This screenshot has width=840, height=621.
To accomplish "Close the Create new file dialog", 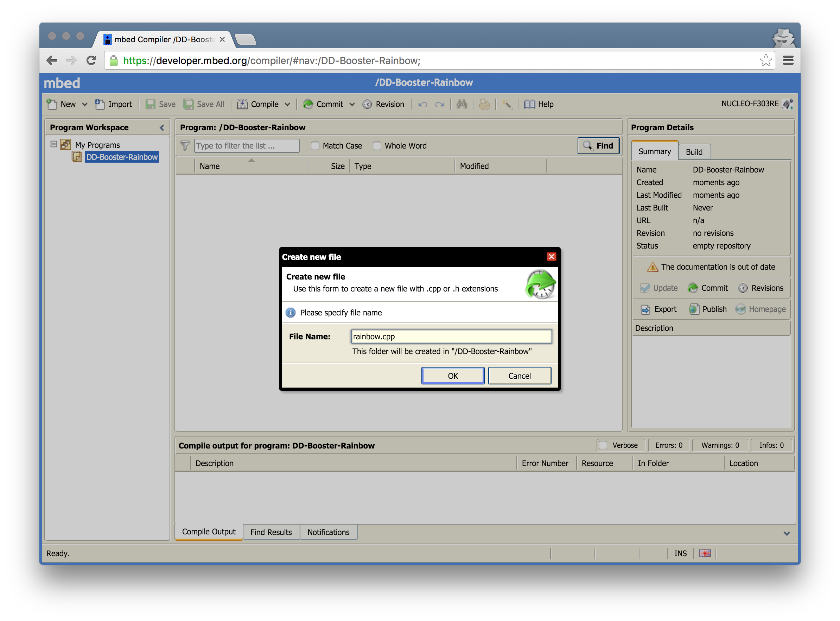I will [551, 257].
